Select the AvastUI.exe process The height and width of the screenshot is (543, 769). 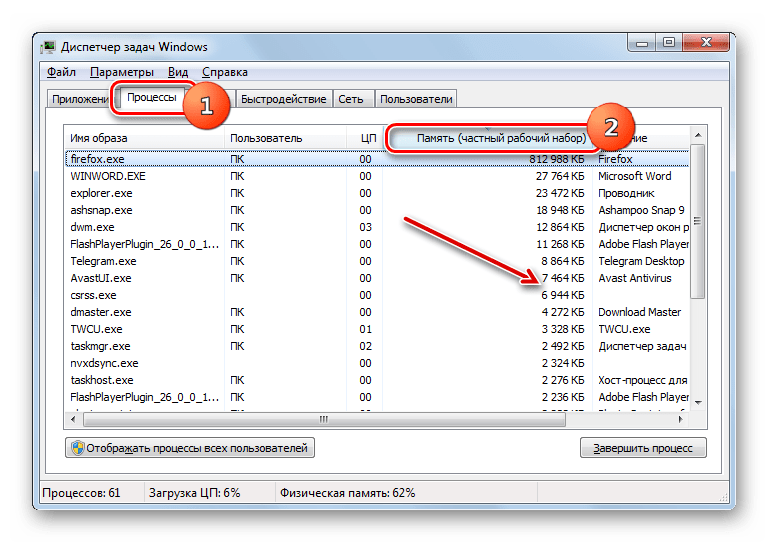pyautogui.click(x=101, y=278)
